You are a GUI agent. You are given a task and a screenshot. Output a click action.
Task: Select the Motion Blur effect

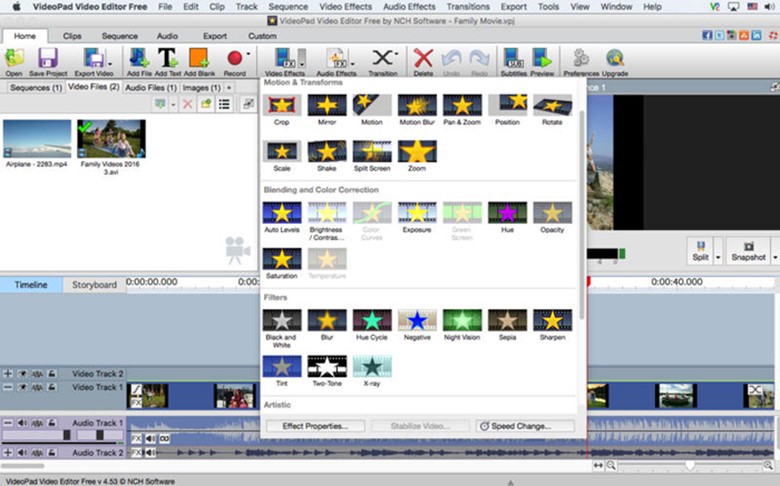coord(417,105)
